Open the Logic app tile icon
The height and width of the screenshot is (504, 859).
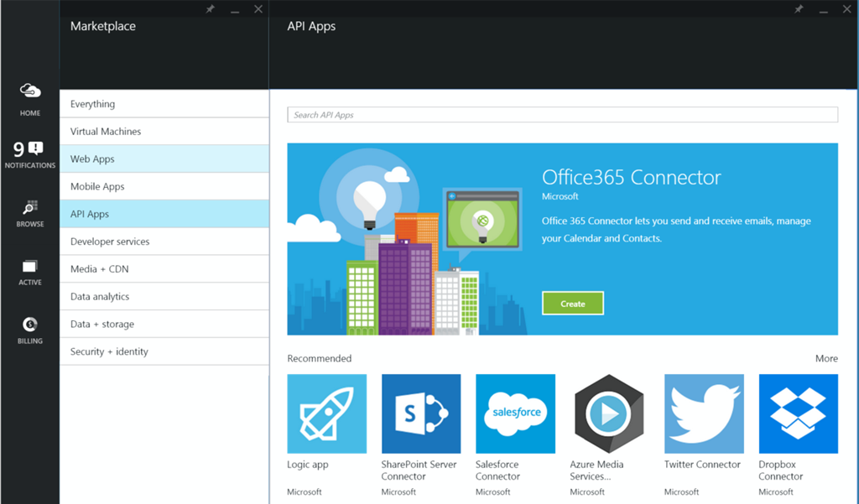pyautogui.click(x=327, y=413)
